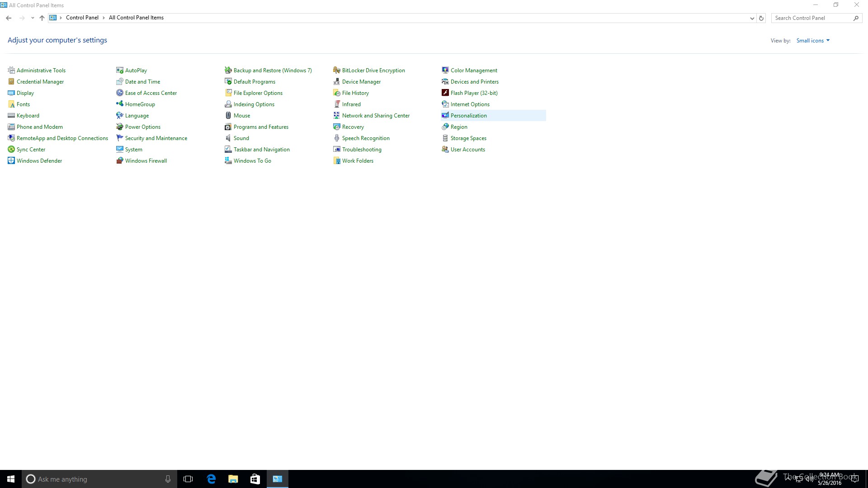Click the Recovery icon
Viewport: 868px width, 488px height.
(337, 127)
